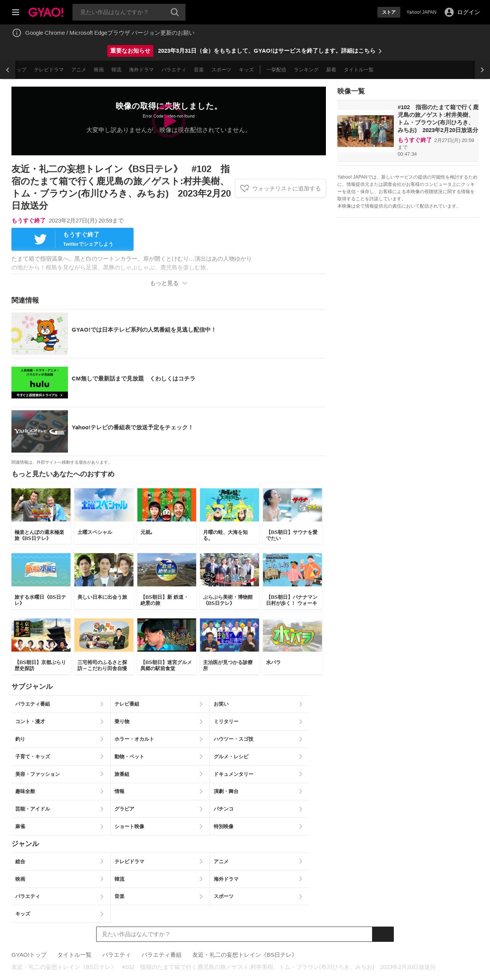Open 極楽とんぼの週末極楽旅 recommendation card
This screenshot has width=490, height=980.
(x=41, y=514)
